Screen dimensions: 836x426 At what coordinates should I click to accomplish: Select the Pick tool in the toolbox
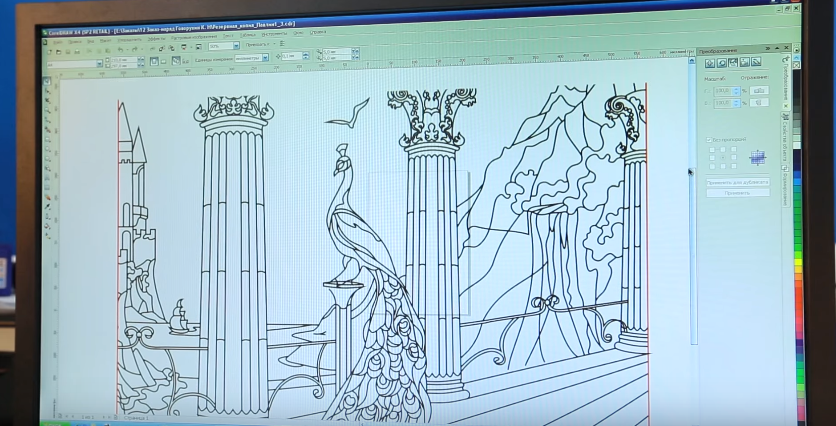[x=48, y=81]
